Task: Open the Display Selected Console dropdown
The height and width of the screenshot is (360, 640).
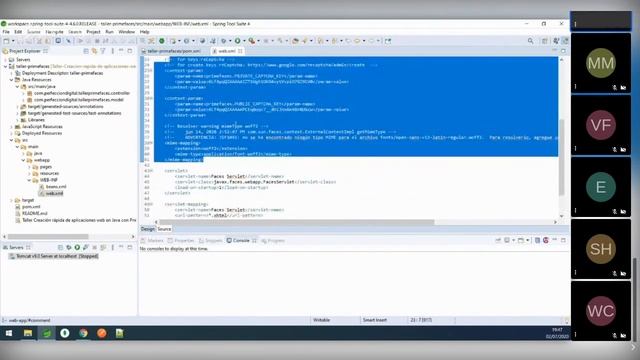Action: tap(513, 240)
